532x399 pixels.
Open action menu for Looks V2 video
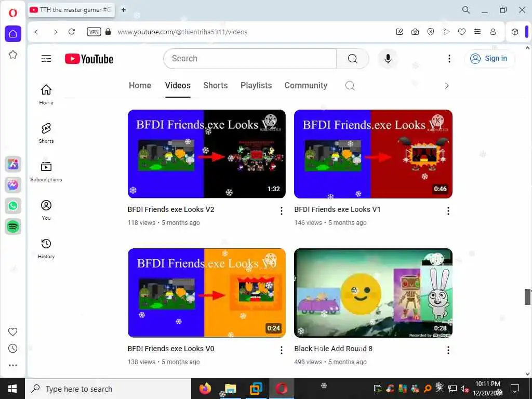[x=281, y=211]
